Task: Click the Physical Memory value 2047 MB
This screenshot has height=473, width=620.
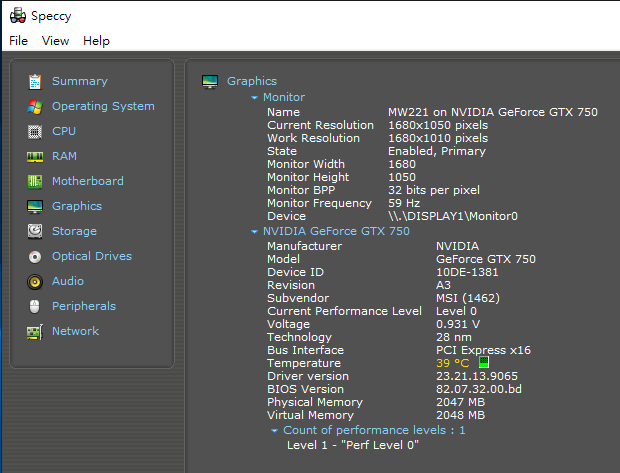Action: [460, 402]
